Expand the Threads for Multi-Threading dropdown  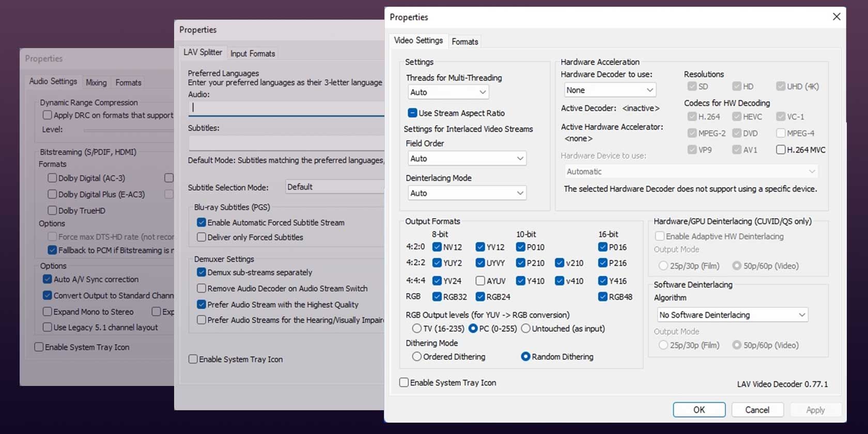click(x=447, y=92)
